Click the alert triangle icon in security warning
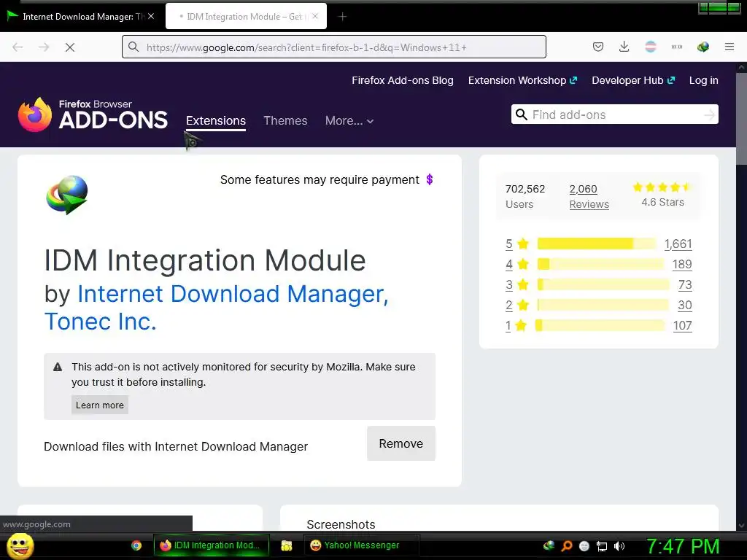Screen dimensions: 747x560 pyautogui.click(x=58, y=367)
